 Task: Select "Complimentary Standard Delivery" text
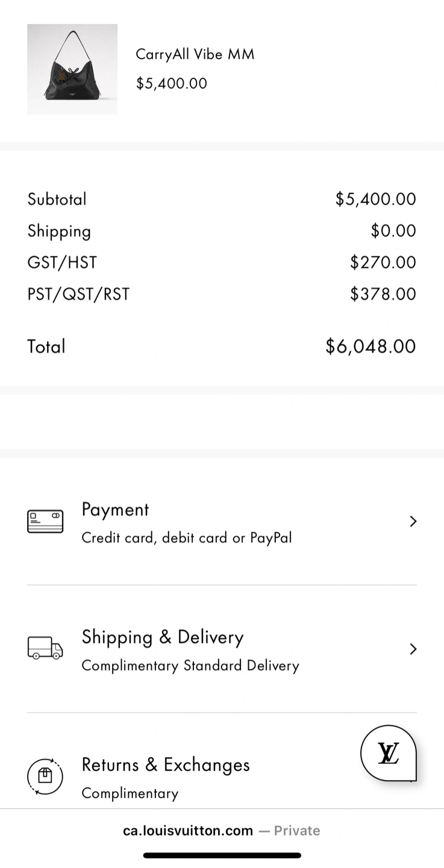(x=190, y=665)
